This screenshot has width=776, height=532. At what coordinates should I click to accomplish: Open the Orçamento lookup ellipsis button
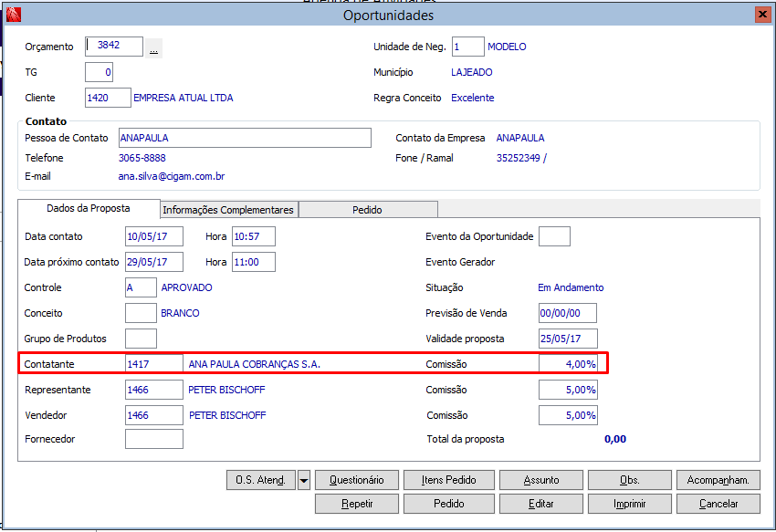click(154, 48)
